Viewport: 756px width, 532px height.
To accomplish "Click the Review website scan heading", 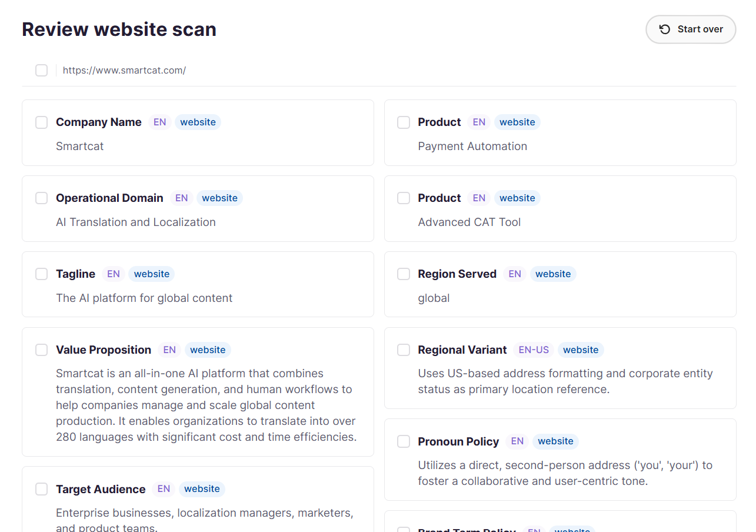I will click(x=119, y=29).
